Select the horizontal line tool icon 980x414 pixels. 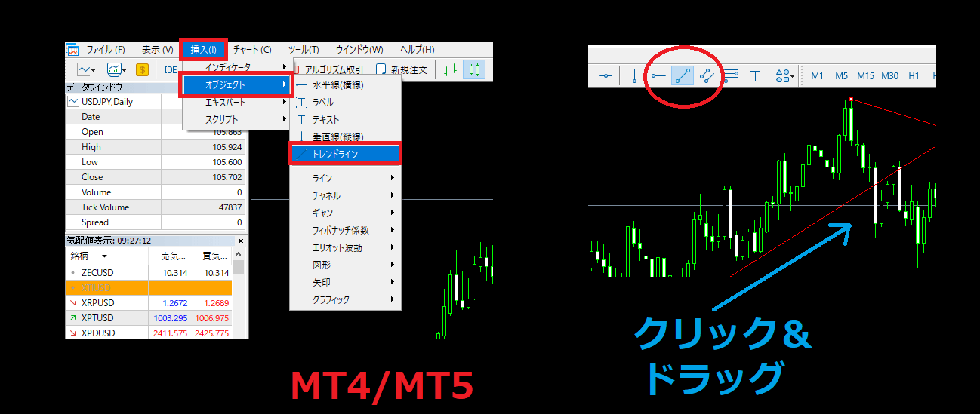658,75
